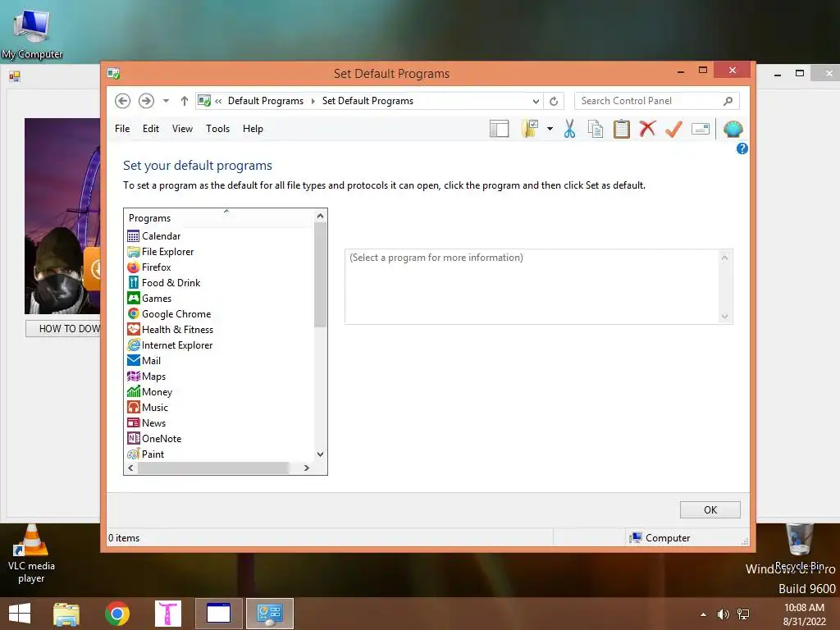840x630 pixels.
Task: Click the OK button
Action: [710, 510]
